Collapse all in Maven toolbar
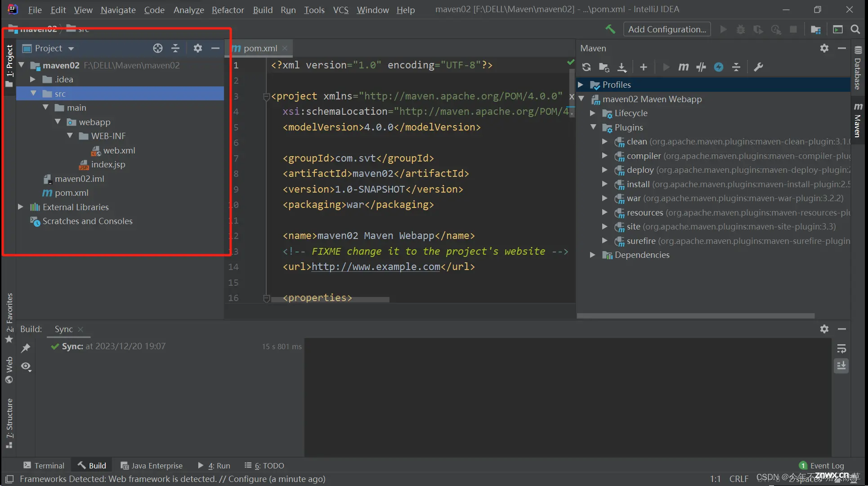Image resolution: width=868 pixels, height=486 pixels. [736, 67]
